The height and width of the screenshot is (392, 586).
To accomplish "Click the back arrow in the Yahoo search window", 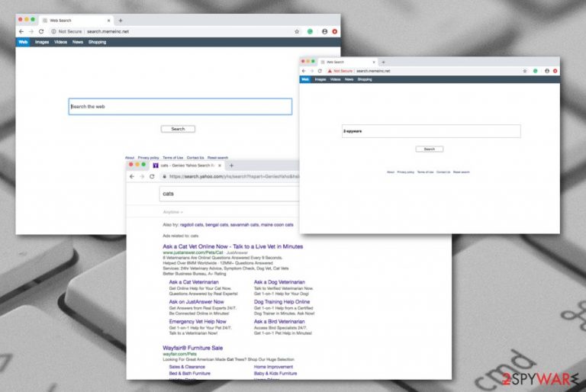I will (132, 176).
